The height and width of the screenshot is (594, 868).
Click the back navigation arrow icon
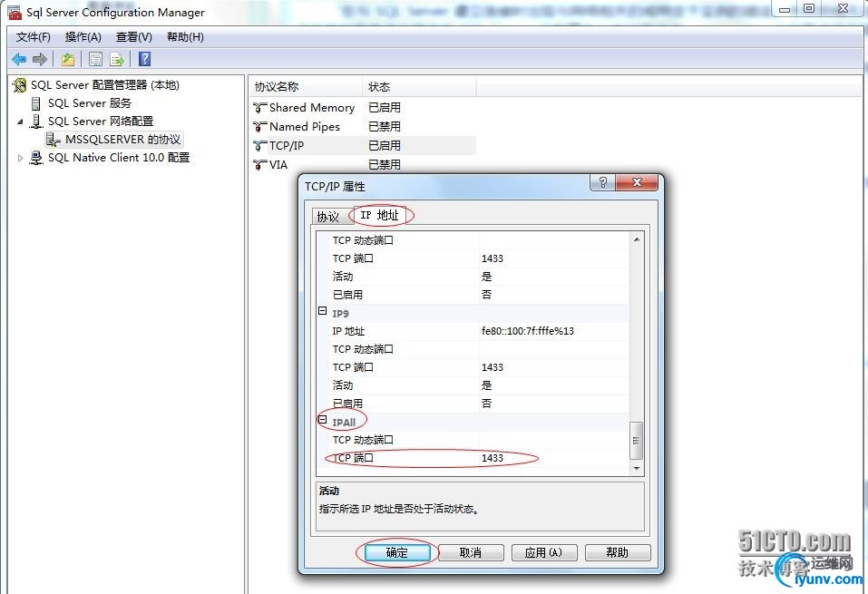pos(19,59)
